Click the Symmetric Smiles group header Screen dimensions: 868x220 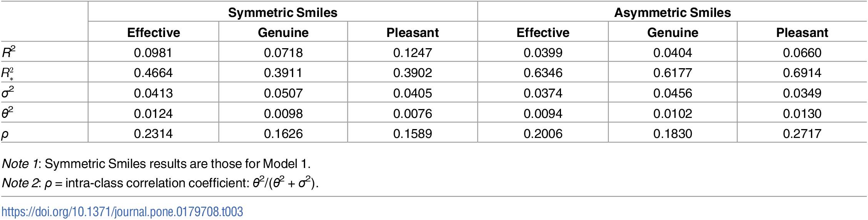point(282,13)
